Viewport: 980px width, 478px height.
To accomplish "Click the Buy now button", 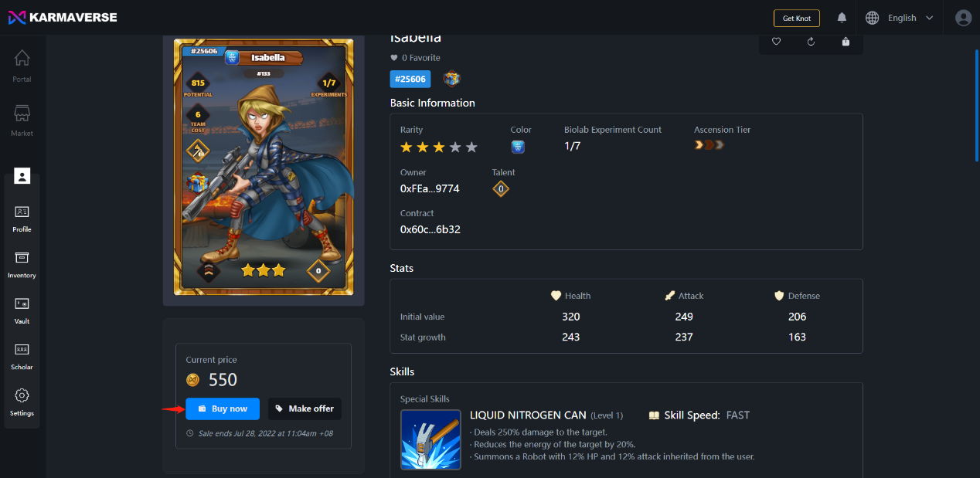I will pyautogui.click(x=223, y=409).
